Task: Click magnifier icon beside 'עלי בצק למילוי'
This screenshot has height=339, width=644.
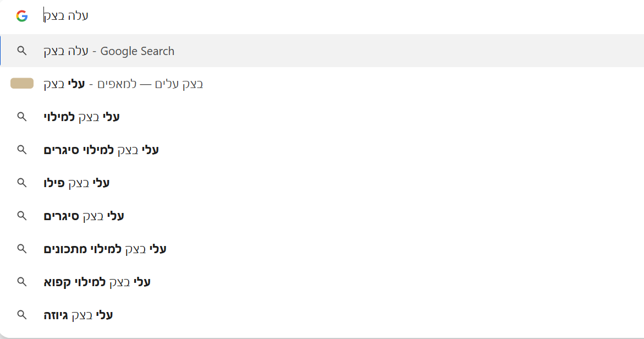Action: pyautogui.click(x=22, y=117)
